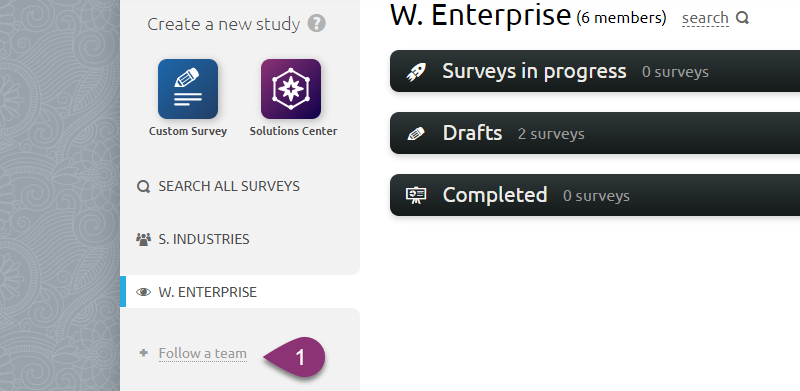The width and height of the screenshot is (800, 391).
Task: Click the Follow a team link
Action: click(203, 353)
